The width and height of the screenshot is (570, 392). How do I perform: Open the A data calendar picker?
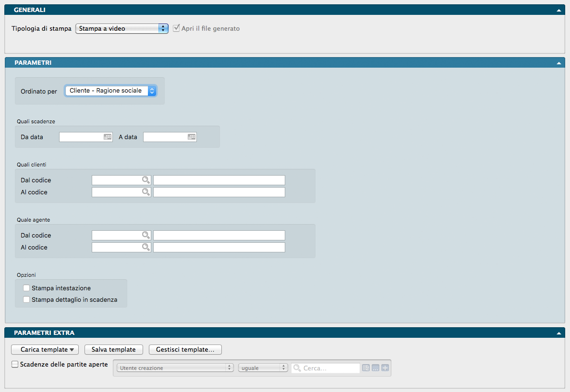192,137
